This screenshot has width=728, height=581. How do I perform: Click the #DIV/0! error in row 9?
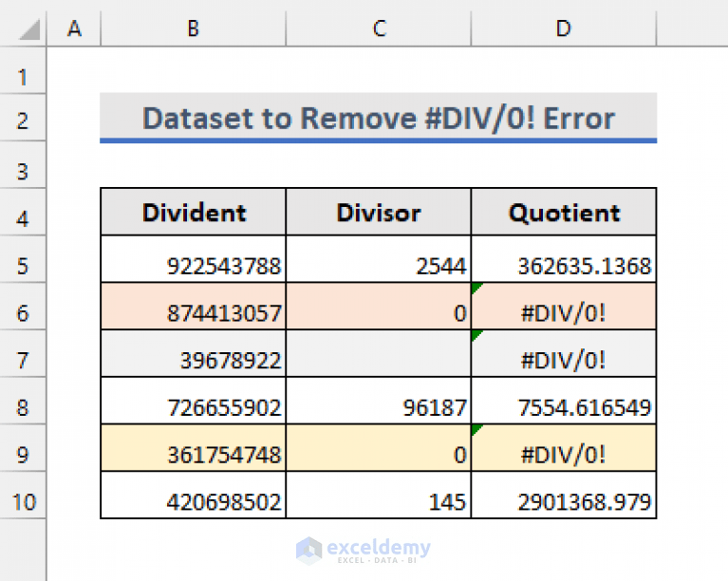click(x=564, y=448)
